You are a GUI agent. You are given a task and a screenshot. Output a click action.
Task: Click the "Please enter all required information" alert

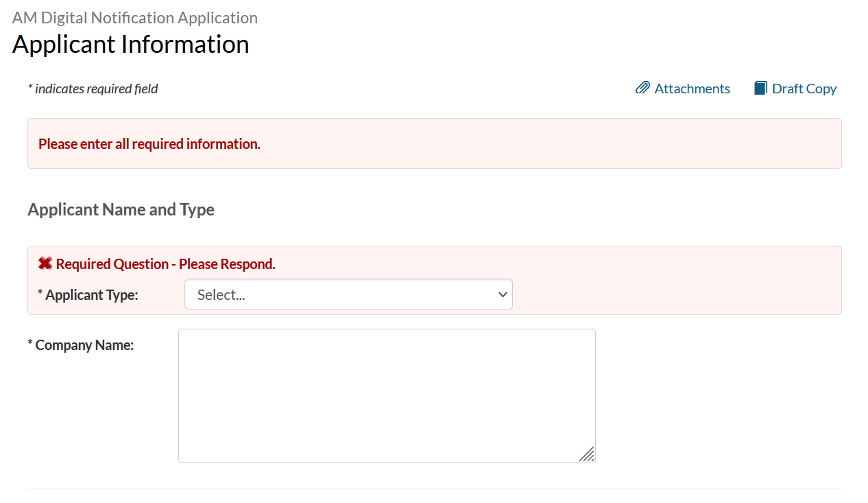pos(149,144)
